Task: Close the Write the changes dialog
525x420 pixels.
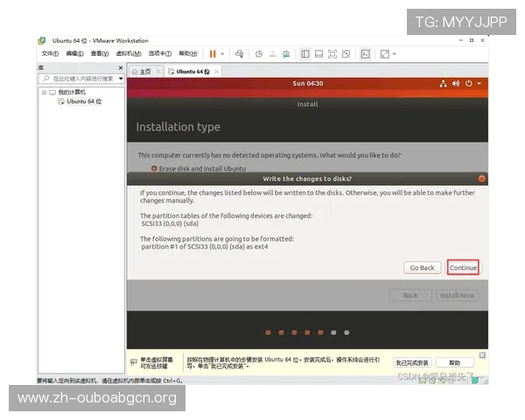Action: point(481,178)
